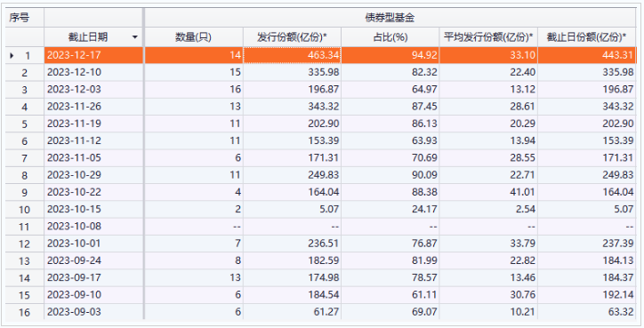Click issuance value 463.34 in highlighted row

pos(292,55)
